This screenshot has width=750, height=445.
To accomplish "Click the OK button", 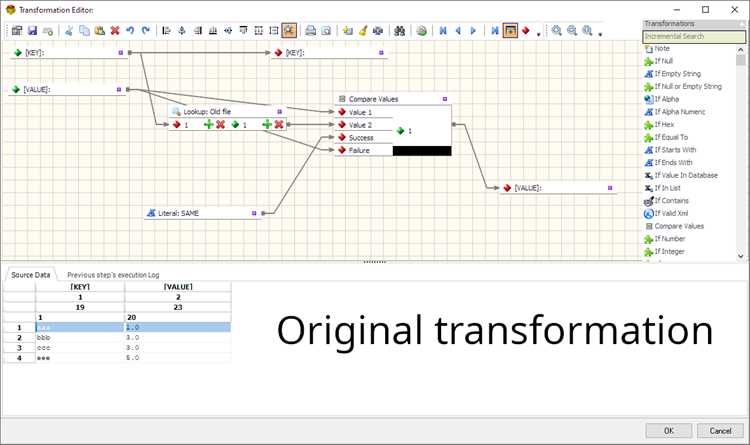I will pyautogui.click(x=669, y=431).
